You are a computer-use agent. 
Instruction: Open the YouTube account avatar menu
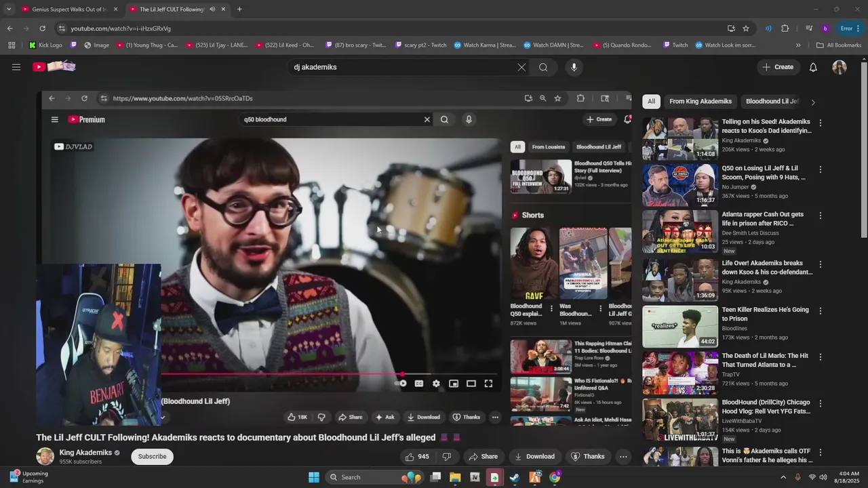[x=840, y=67]
